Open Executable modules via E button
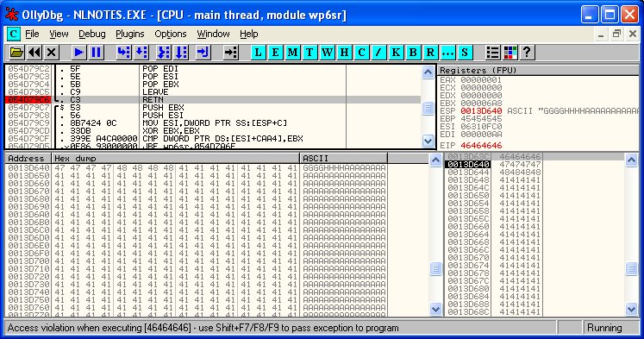 pos(276,52)
